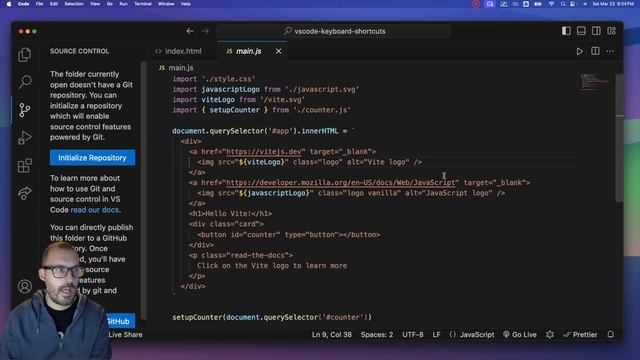The width and height of the screenshot is (640, 360).
Task: Change end of line sequence LF
Action: pyautogui.click(x=436, y=335)
